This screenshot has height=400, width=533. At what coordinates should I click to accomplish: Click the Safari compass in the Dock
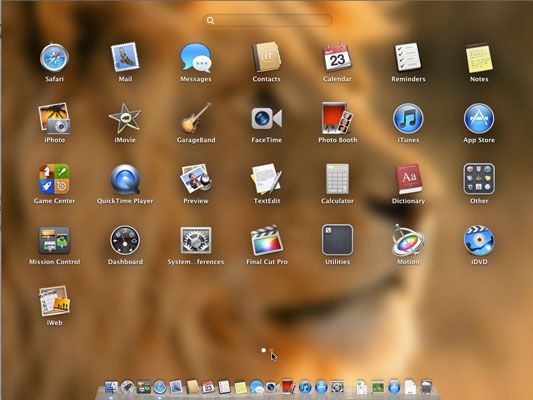pos(160,387)
